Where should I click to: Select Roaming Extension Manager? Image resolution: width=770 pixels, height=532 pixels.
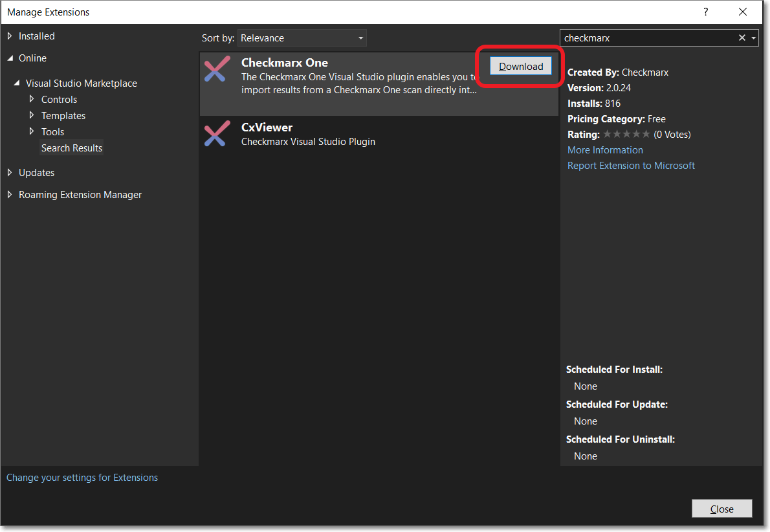[80, 195]
